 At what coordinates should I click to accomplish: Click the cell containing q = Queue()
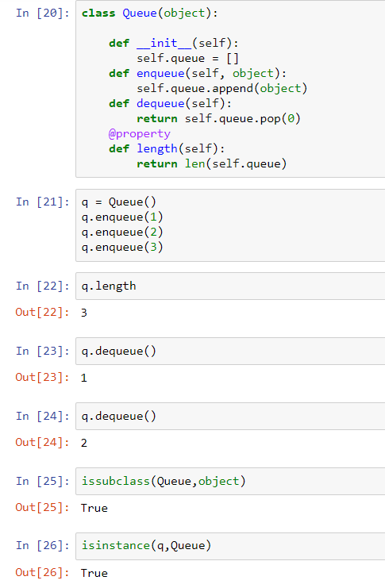point(230,225)
